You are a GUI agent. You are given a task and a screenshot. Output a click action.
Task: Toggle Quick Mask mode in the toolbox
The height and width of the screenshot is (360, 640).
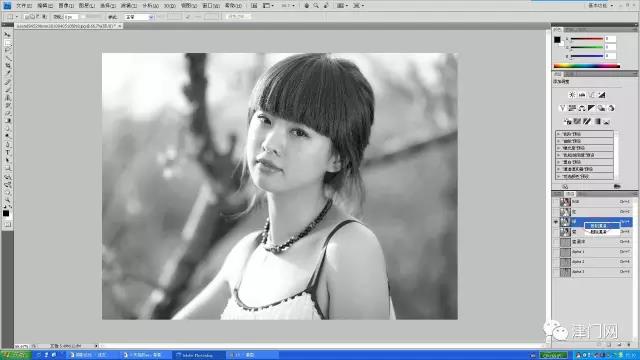[7, 224]
